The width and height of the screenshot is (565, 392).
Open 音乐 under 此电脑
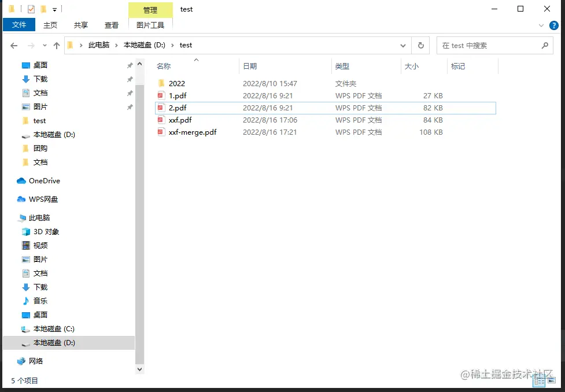point(40,301)
